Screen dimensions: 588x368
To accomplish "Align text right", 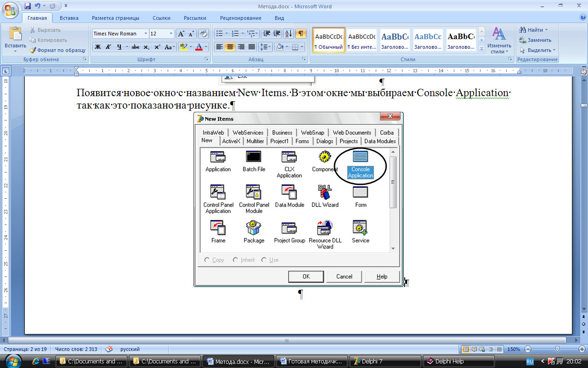I will click(x=241, y=47).
